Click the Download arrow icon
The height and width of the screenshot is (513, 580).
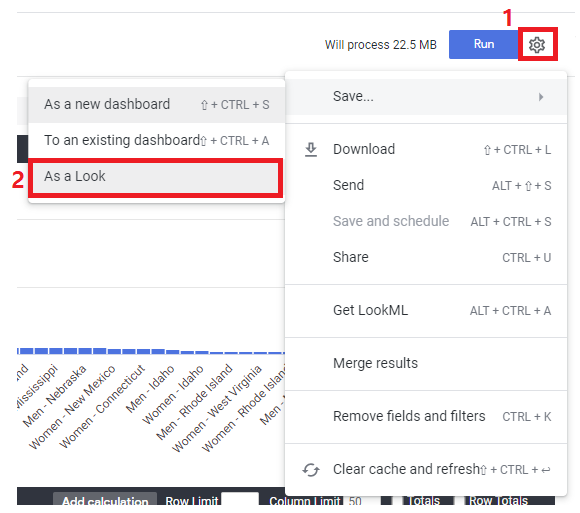[311, 149]
